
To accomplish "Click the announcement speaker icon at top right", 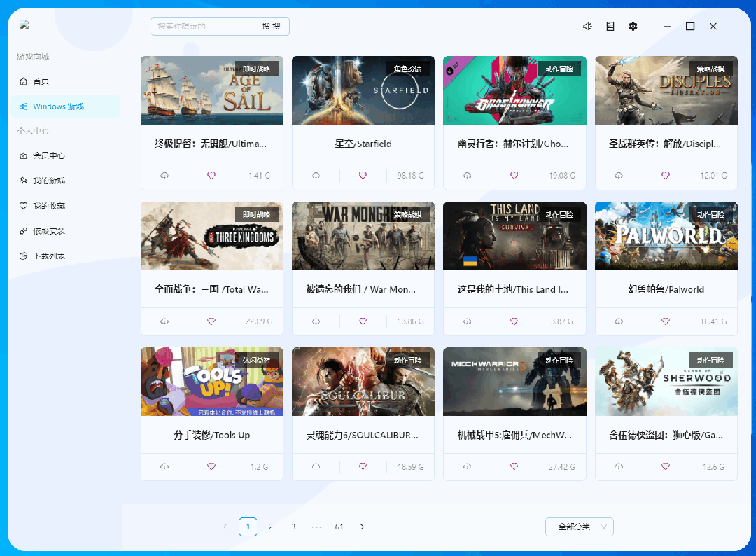I will click(587, 26).
